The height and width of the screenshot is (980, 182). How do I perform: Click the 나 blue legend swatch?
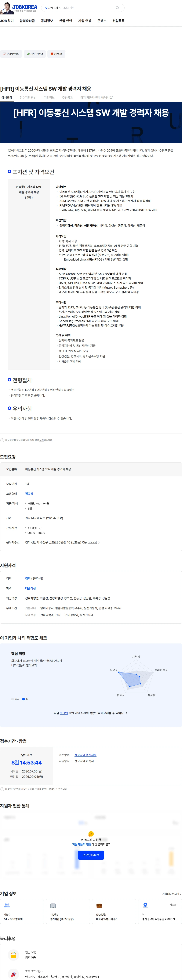[24, 699]
